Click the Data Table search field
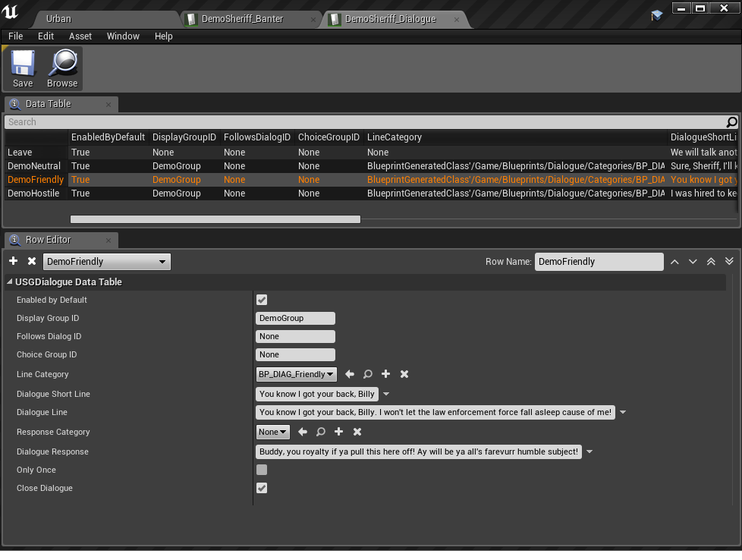742x560 pixels. point(366,122)
